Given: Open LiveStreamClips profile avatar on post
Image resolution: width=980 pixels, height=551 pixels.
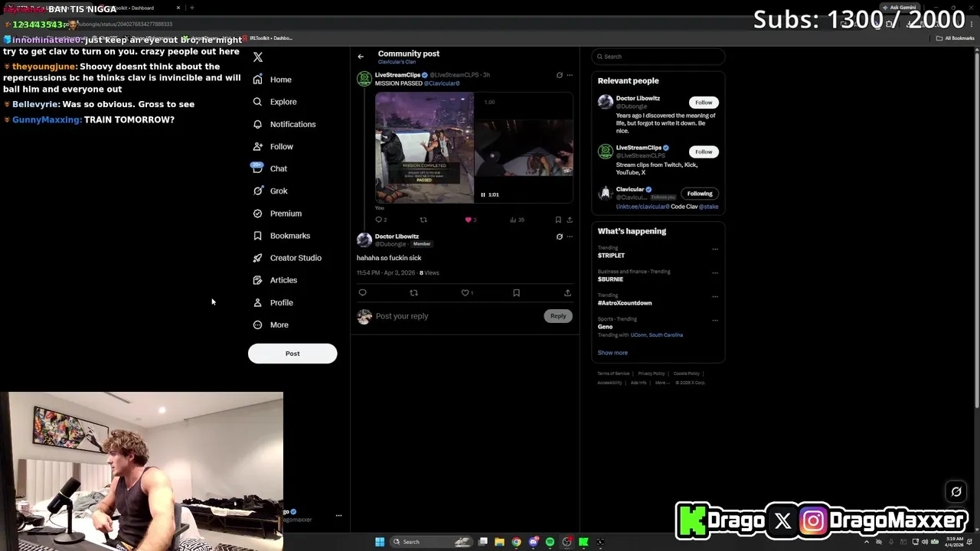Looking at the screenshot, I should (x=364, y=79).
